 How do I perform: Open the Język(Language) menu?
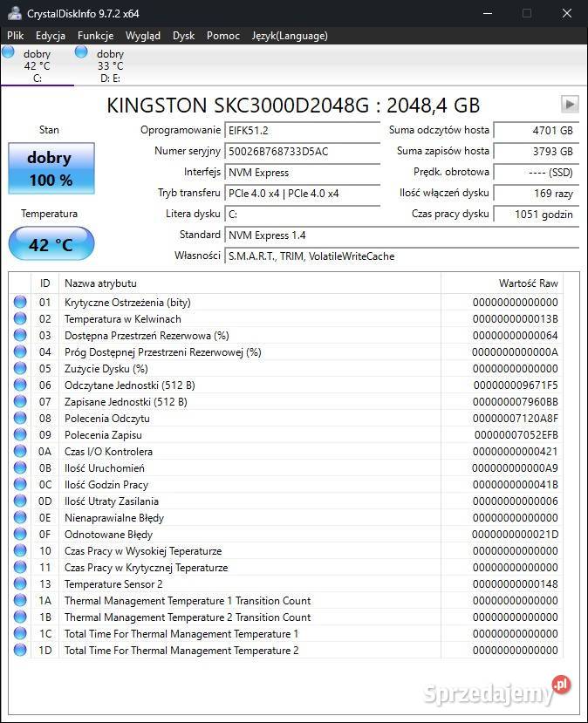[290, 36]
